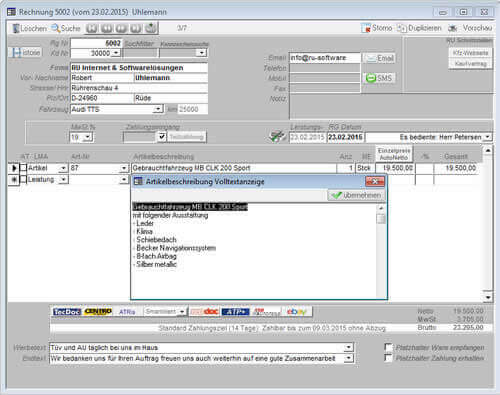500x395 pixels.
Task: Click the Einzelpreis Auto/Netto header button
Action: pyautogui.click(x=394, y=154)
